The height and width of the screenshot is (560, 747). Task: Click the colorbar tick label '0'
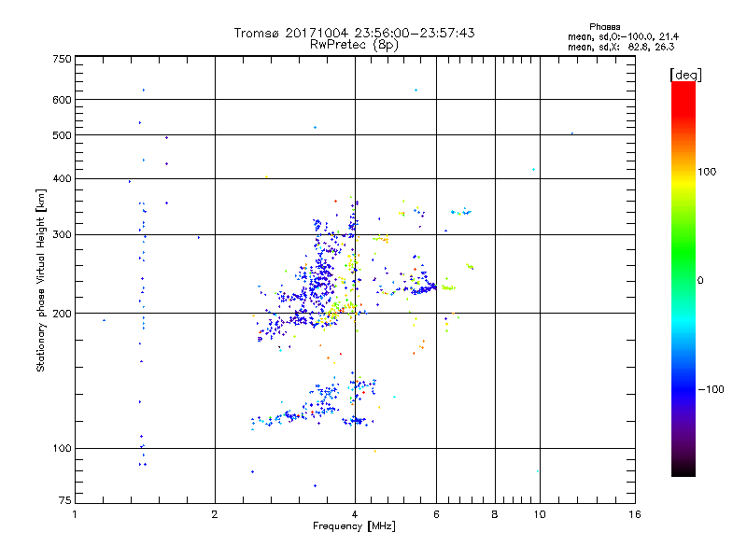click(700, 281)
